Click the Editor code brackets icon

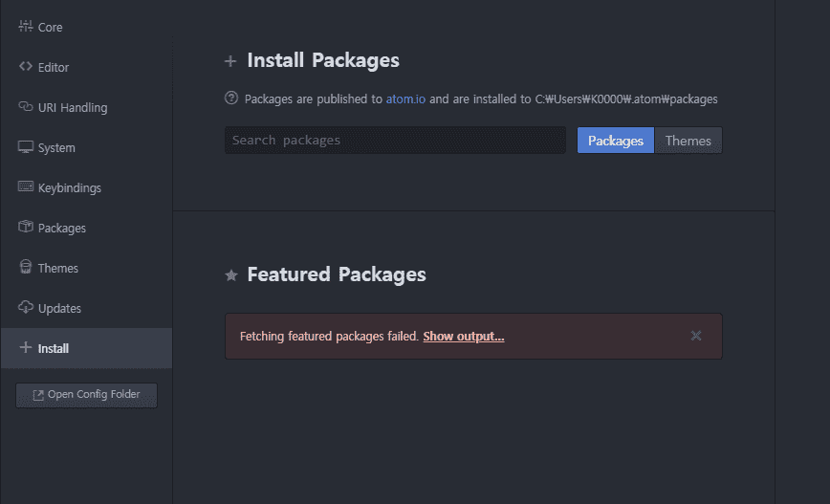[26, 67]
